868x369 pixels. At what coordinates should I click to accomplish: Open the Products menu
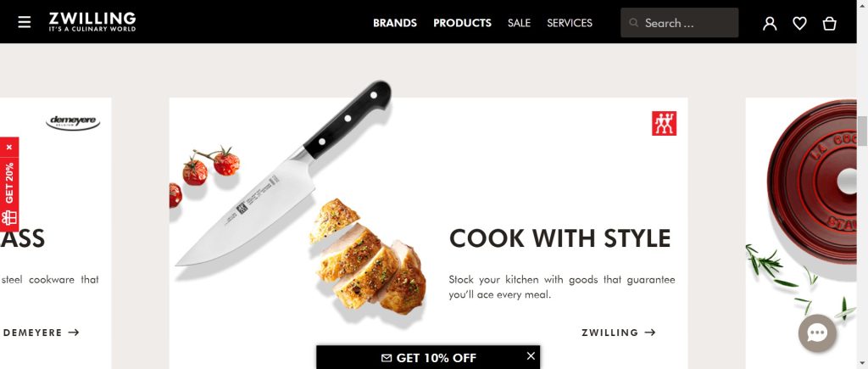462,23
